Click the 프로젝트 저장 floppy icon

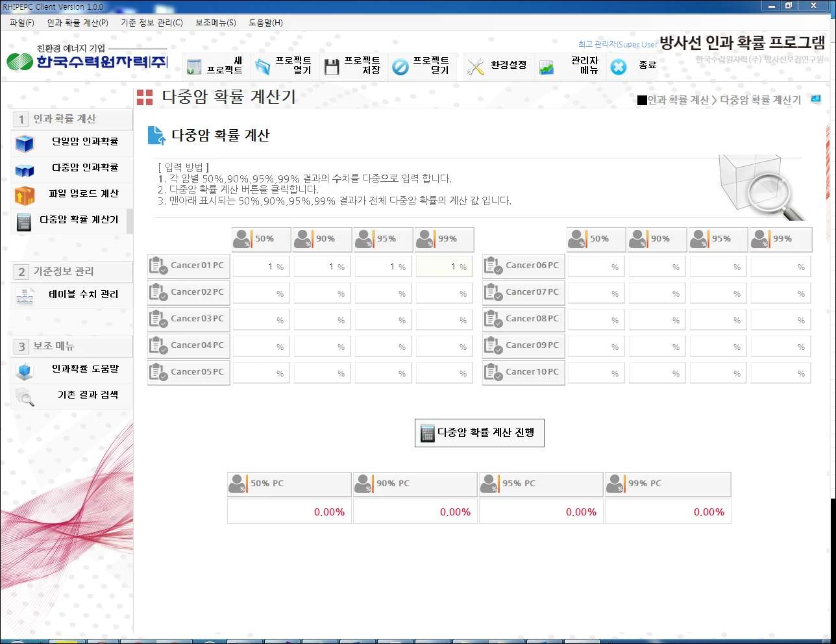[x=332, y=67]
